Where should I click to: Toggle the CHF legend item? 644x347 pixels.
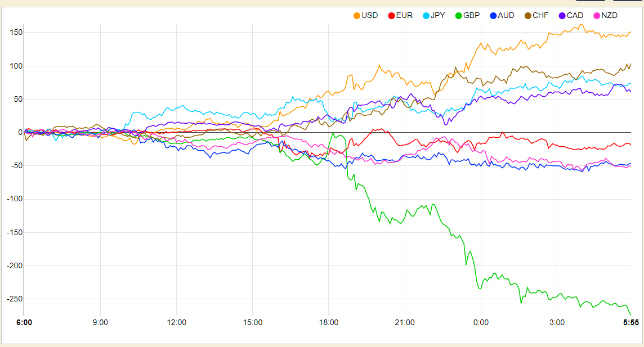[537, 16]
